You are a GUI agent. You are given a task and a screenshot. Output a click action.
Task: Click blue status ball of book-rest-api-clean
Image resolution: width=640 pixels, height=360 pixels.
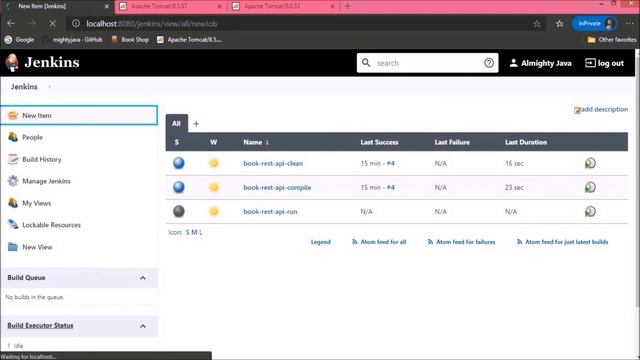(x=179, y=163)
